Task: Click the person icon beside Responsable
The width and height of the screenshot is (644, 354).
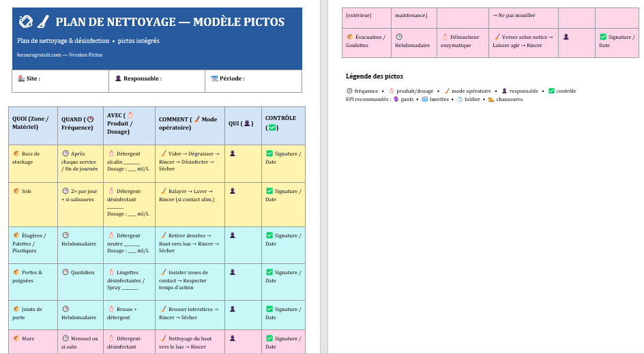Action: [118, 78]
